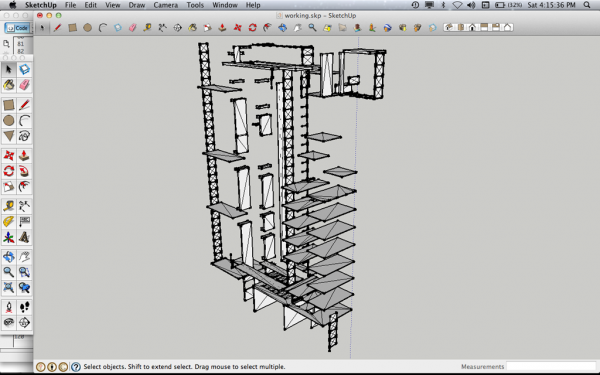Click the Arc tool in top toolbar
Viewport: 600px width, 375px height.
103,28
